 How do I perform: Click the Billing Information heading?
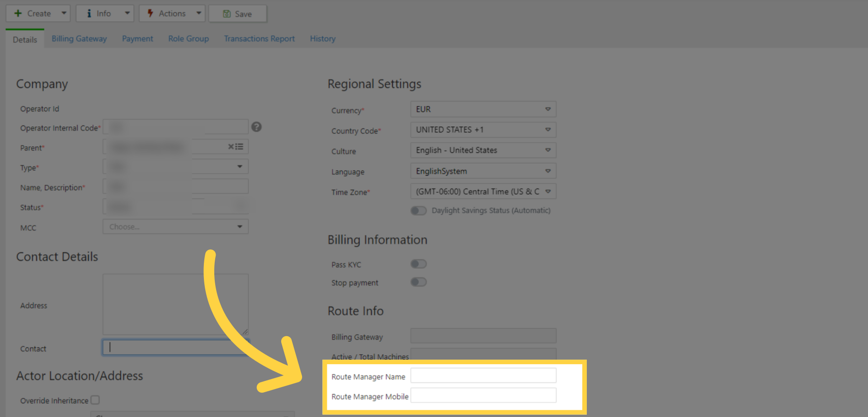377,240
